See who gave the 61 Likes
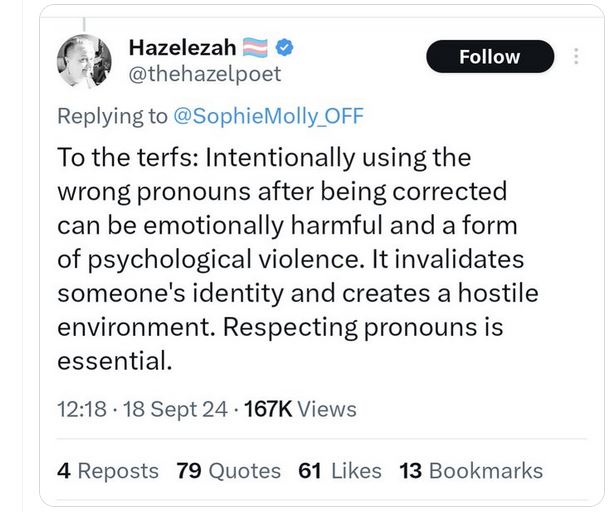The image size is (615, 512). point(340,470)
